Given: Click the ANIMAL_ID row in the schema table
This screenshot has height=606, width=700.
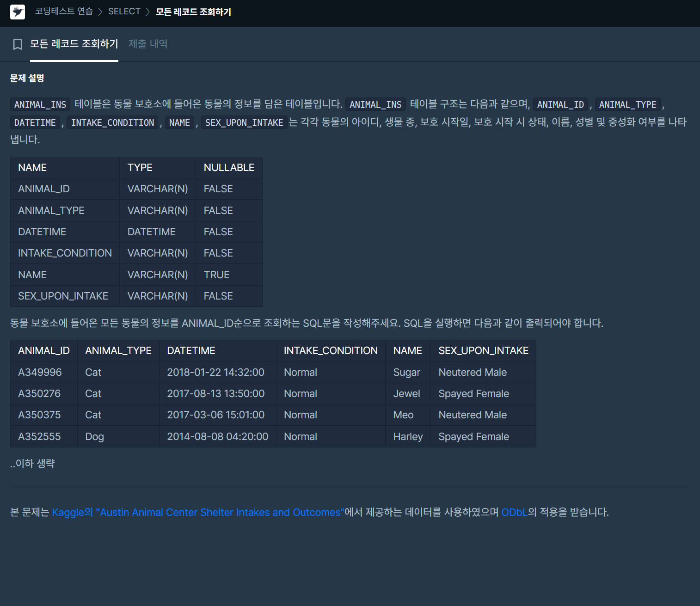Looking at the screenshot, I should (136, 189).
